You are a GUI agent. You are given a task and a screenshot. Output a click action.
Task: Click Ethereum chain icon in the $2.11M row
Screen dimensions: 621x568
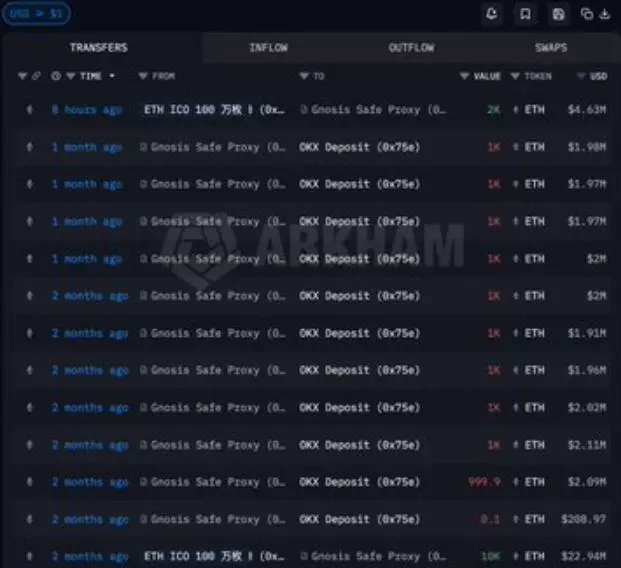pyautogui.click(x=29, y=445)
